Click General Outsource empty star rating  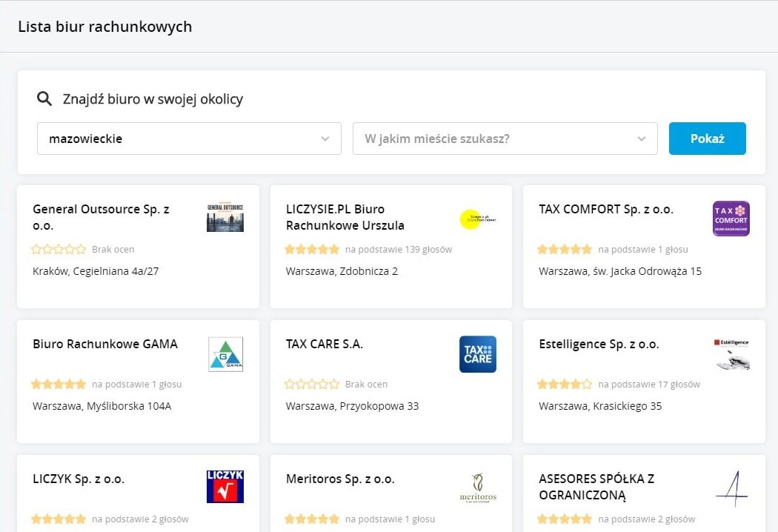tap(59, 249)
